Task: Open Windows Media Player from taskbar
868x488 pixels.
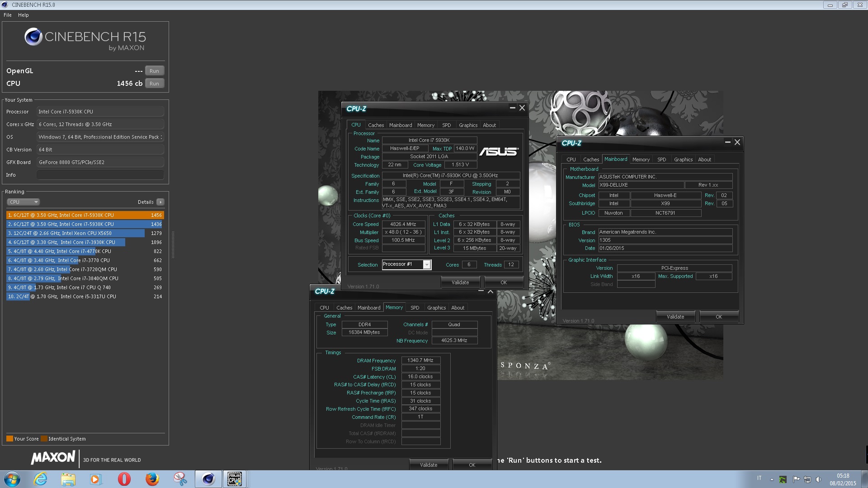Action: [96, 479]
